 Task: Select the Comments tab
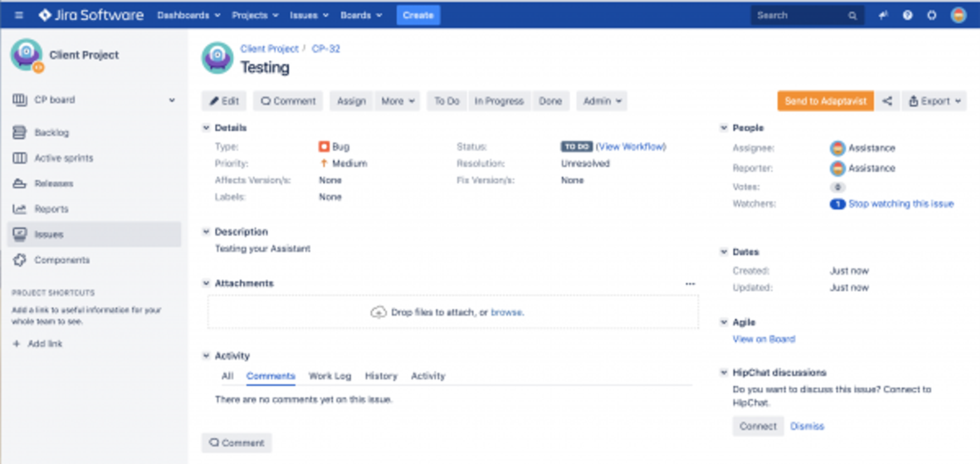[x=271, y=376]
